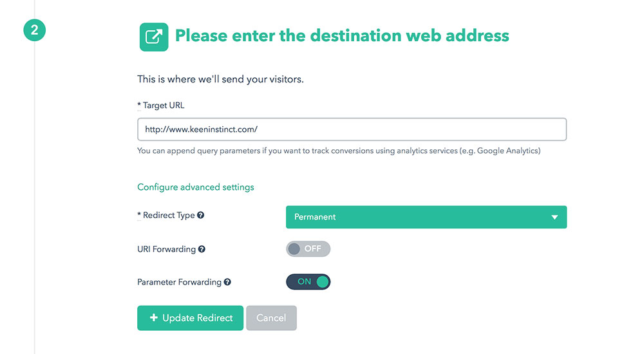This screenshot has height=354, width=644.
Task: Click the query parameters hint text
Action: tap(339, 151)
